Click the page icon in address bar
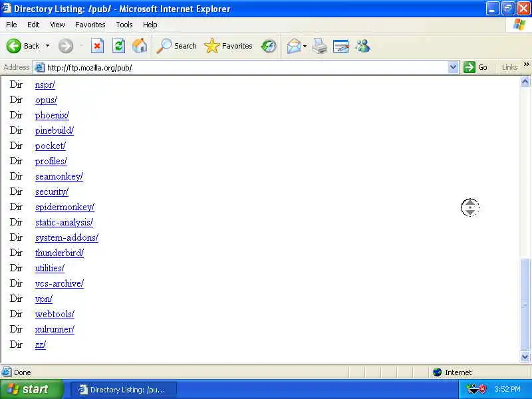The width and height of the screenshot is (532, 399). pos(40,68)
